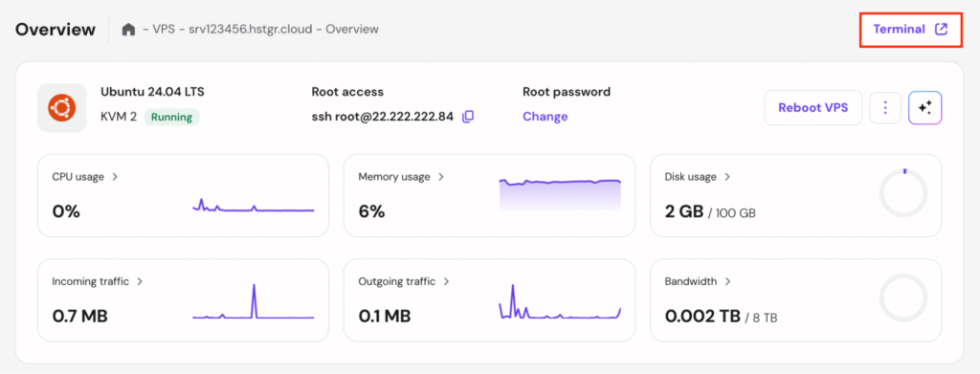980x374 pixels.
Task: Click the Outgoing traffic line chart
Action: click(560, 301)
